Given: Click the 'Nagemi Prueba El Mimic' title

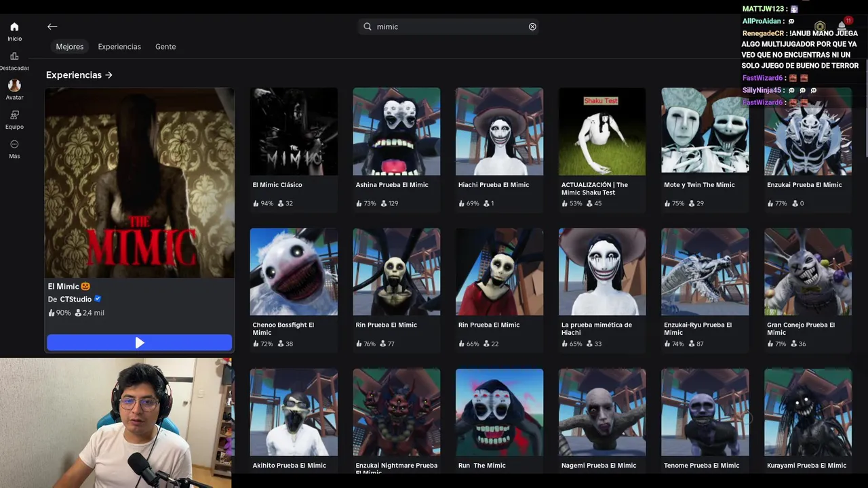Looking at the screenshot, I should (599, 466).
